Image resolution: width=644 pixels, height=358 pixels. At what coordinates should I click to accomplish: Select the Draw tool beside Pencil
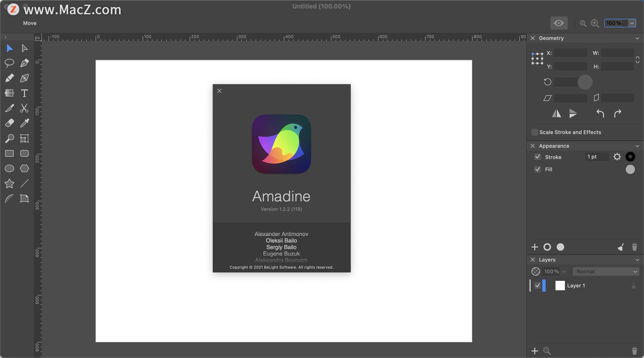[x=24, y=78]
